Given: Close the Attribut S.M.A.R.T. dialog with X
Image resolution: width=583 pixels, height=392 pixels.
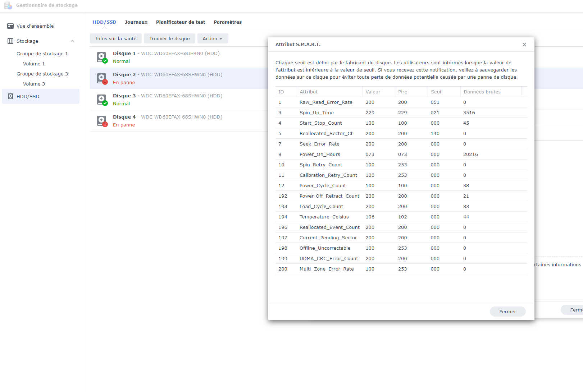Looking at the screenshot, I should (x=524, y=45).
